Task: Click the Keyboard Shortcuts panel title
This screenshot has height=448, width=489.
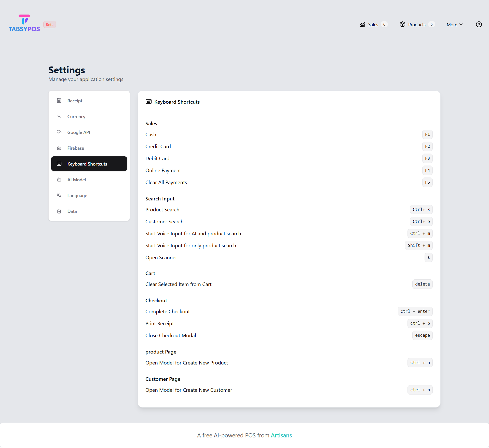Action: coord(177,102)
